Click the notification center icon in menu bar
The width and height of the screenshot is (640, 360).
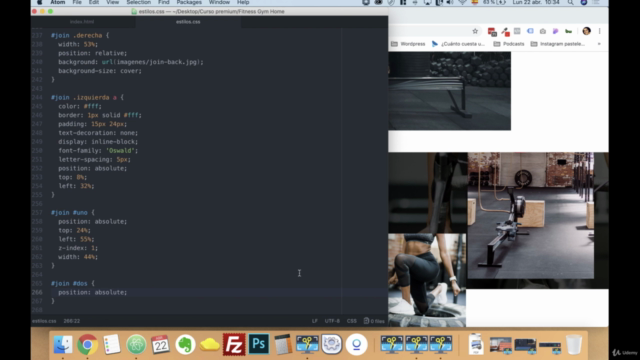[x=596, y=2]
